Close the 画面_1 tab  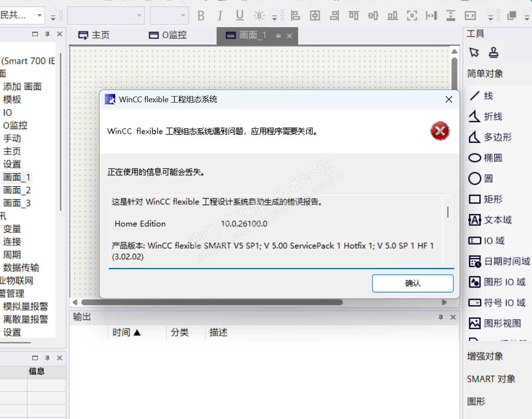[x=290, y=36]
